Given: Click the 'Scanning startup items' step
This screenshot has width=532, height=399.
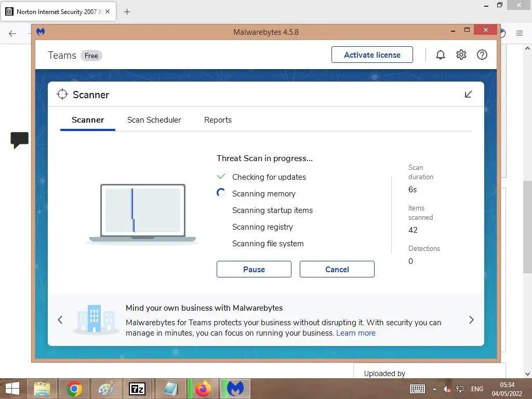Looking at the screenshot, I should tap(272, 210).
